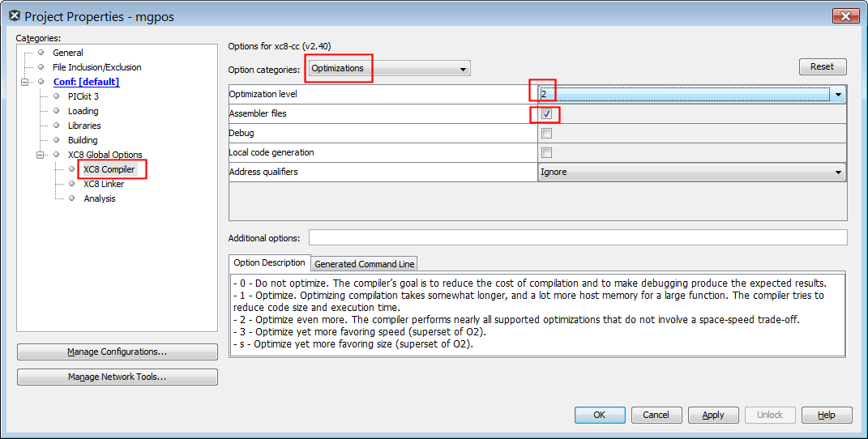Viewport: 868px width, 439px height.
Task: Click the Libraries node bullet icon
Action: coord(56,126)
